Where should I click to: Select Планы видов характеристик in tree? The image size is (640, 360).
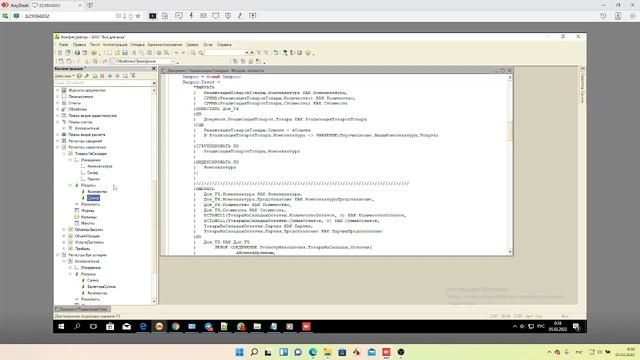[x=92, y=116]
